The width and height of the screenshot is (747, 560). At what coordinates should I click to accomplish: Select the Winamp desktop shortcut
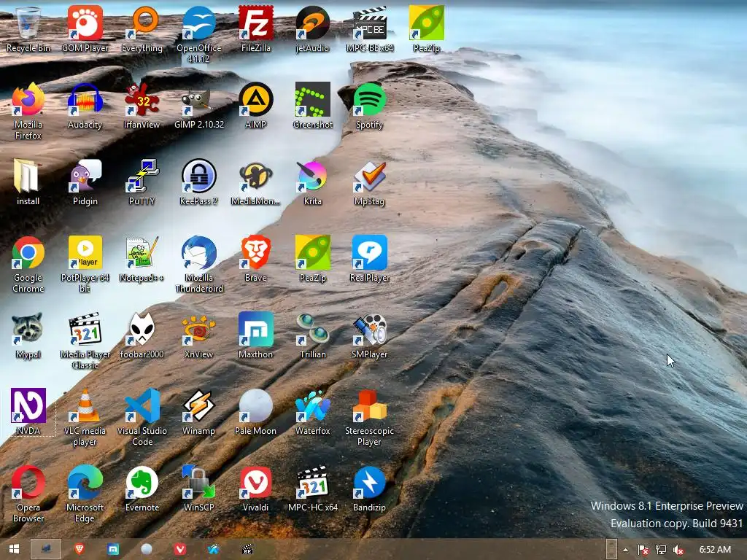198,413
